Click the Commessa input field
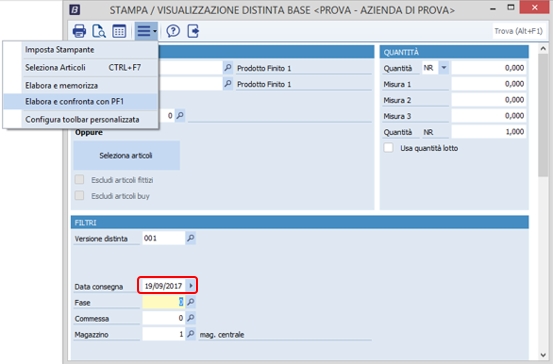This screenshot has width=553, height=364. tap(164, 318)
